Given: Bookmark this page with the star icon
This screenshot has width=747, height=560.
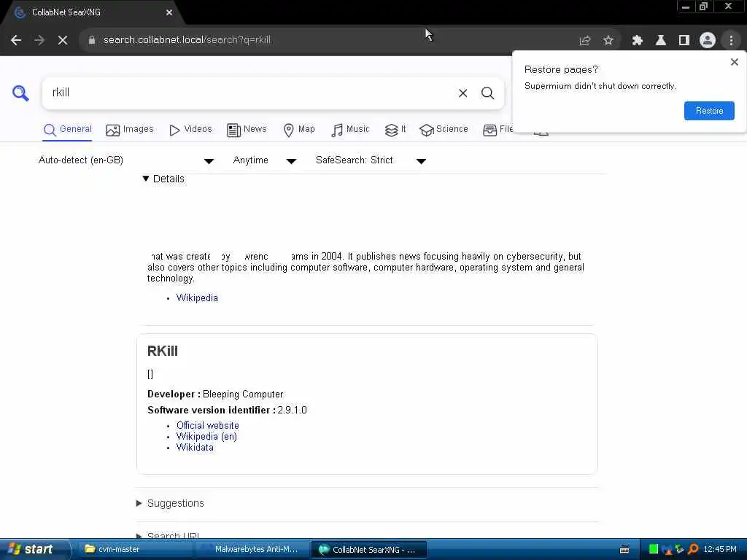Looking at the screenshot, I should click(608, 41).
